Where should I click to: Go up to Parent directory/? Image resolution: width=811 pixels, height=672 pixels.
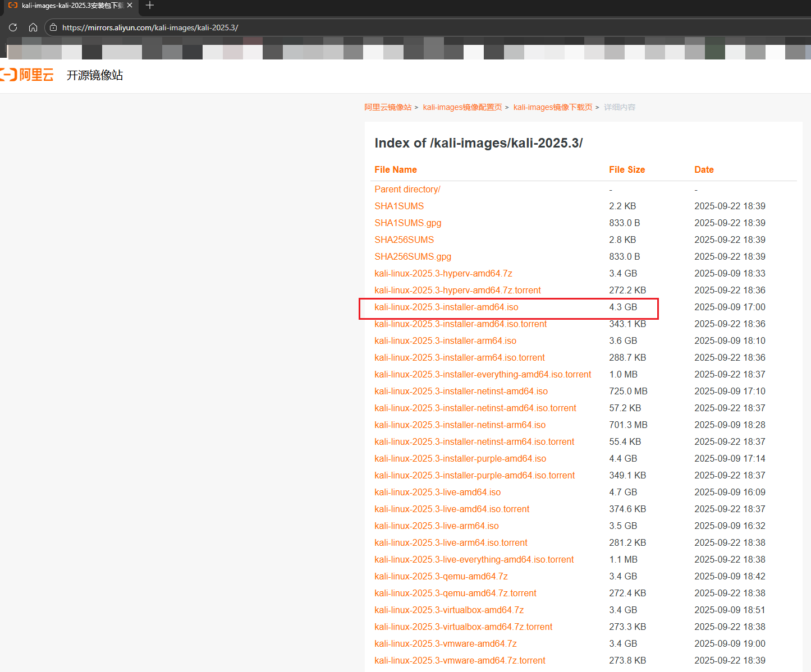click(x=407, y=190)
